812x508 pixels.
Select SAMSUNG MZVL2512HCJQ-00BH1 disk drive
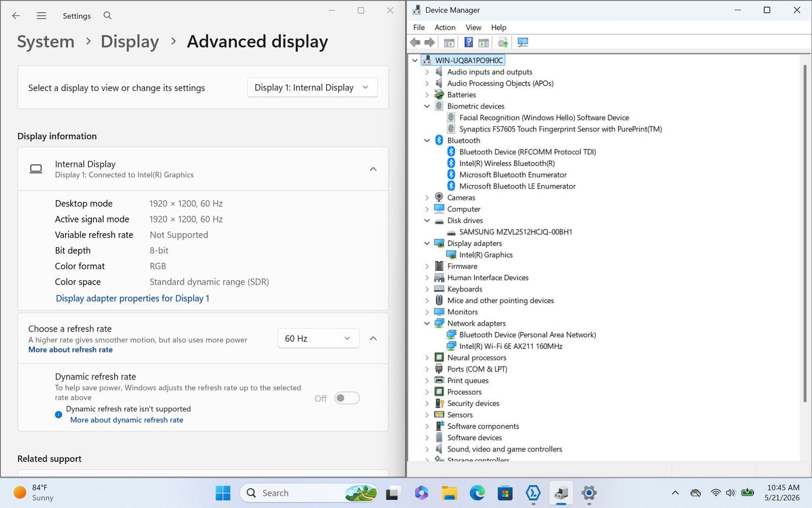(x=516, y=232)
